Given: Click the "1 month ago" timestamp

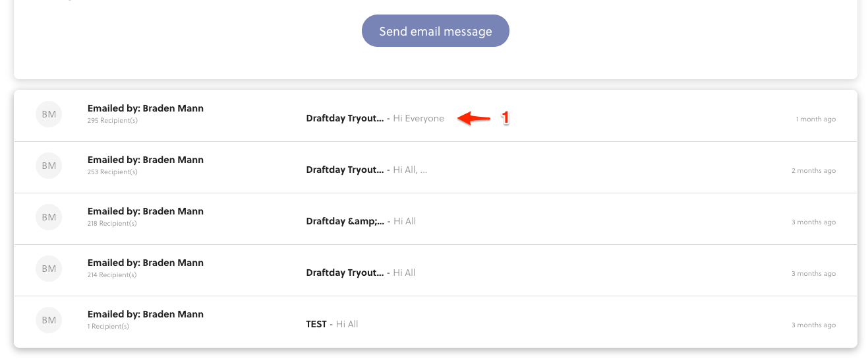Looking at the screenshot, I should tap(815, 119).
